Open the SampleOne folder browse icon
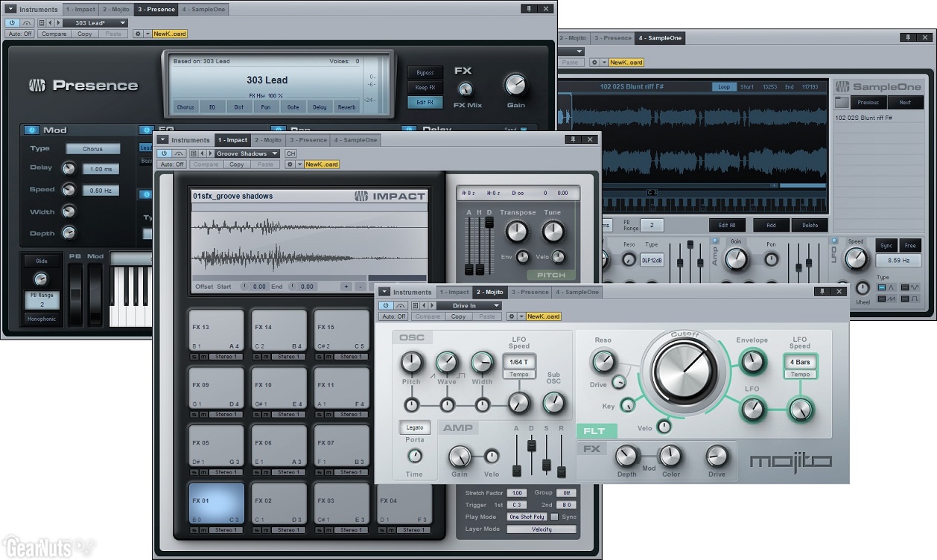Image resolution: width=937 pixels, height=560 pixels. point(842,103)
